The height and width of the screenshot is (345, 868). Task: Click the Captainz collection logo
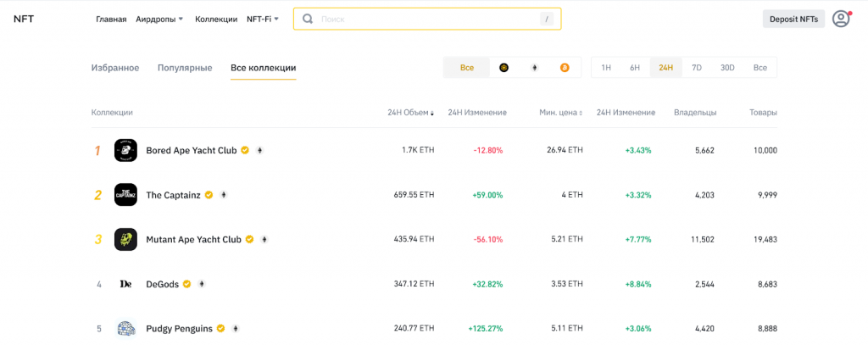point(125,195)
